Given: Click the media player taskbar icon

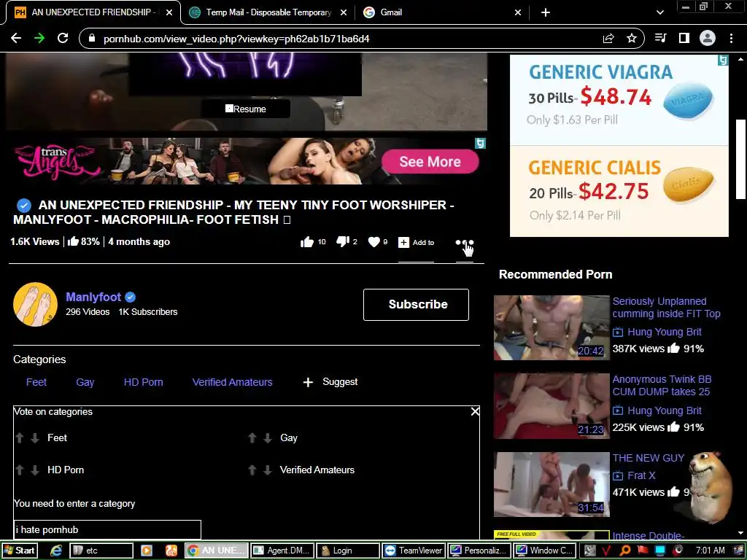Looking at the screenshot, I should point(147,551).
